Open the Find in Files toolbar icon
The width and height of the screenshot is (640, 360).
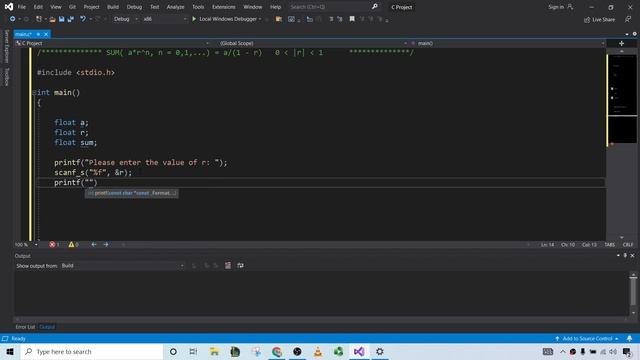(279, 19)
